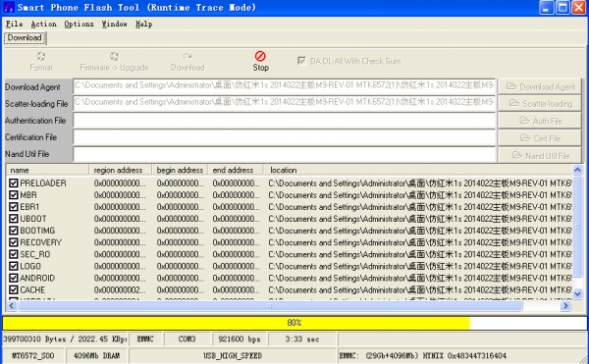Screen dimensions: 589x364
Task: Toggle DA DL All With Check Sum checkbox
Action: tap(301, 61)
